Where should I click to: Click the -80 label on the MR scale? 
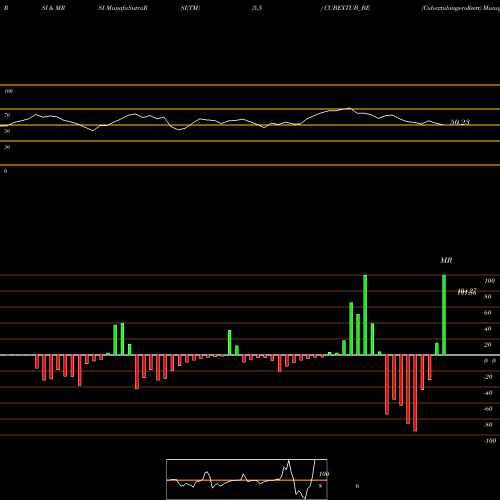pos(488,425)
